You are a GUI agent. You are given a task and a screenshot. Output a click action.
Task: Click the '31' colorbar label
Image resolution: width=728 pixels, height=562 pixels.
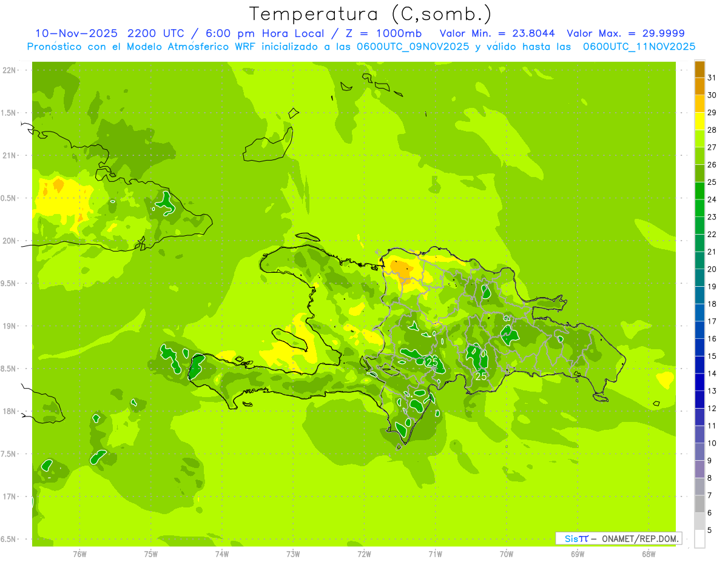point(712,78)
